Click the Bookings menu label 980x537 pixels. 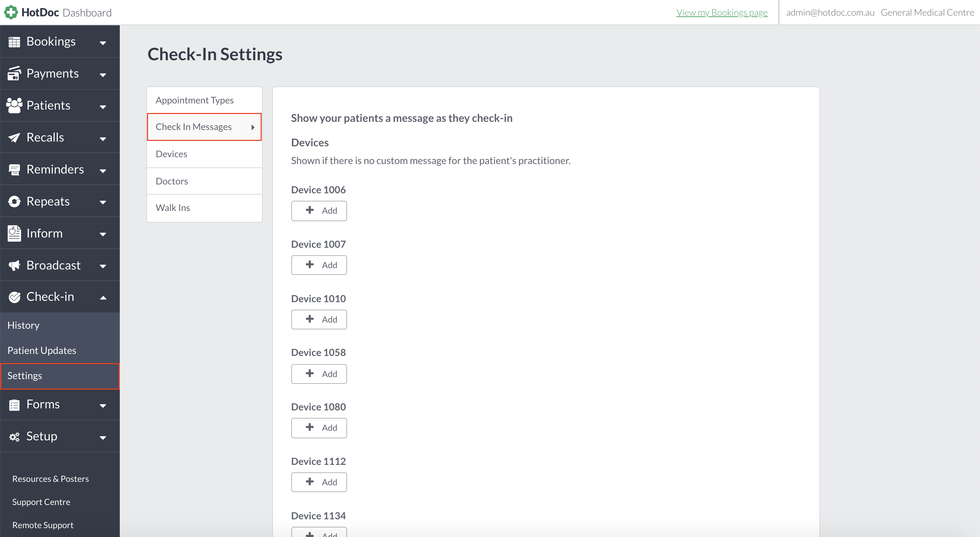pyautogui.click(x=51, y=42)
